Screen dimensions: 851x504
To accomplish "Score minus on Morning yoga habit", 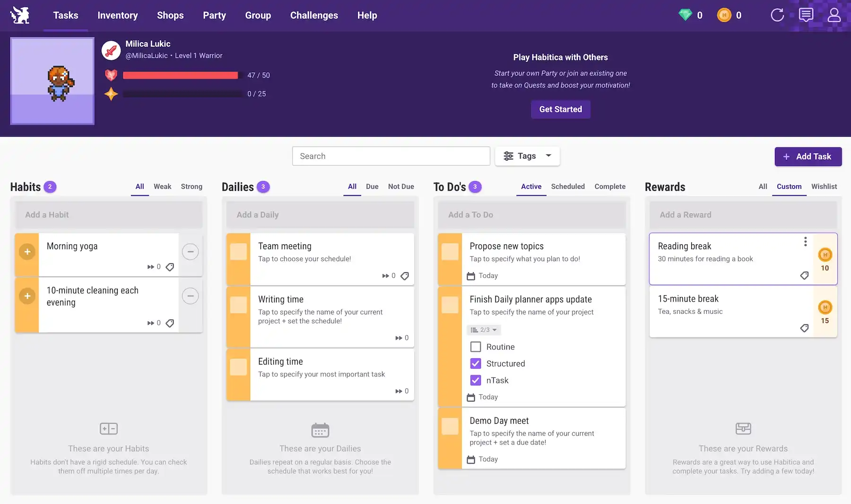I will (190, 252).
